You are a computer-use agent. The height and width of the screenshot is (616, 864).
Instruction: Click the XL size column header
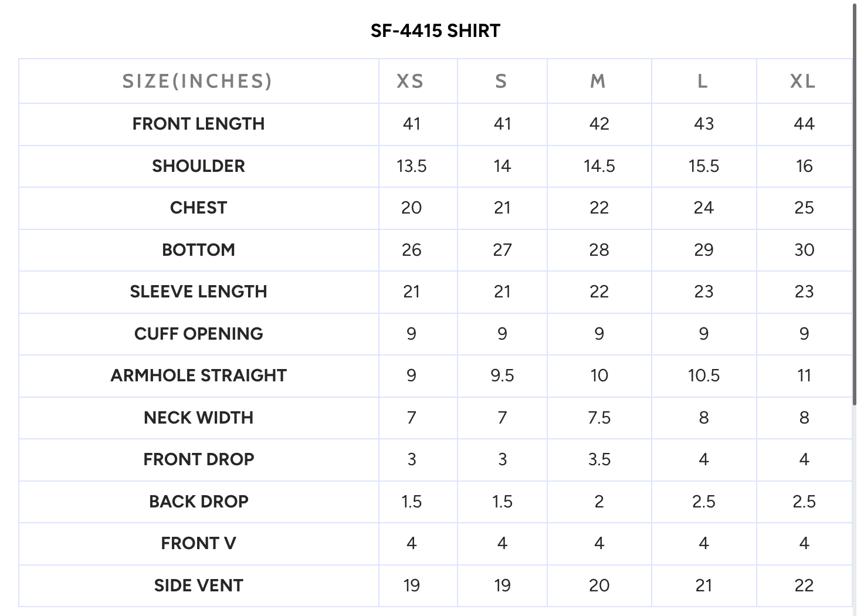point(803,81)
